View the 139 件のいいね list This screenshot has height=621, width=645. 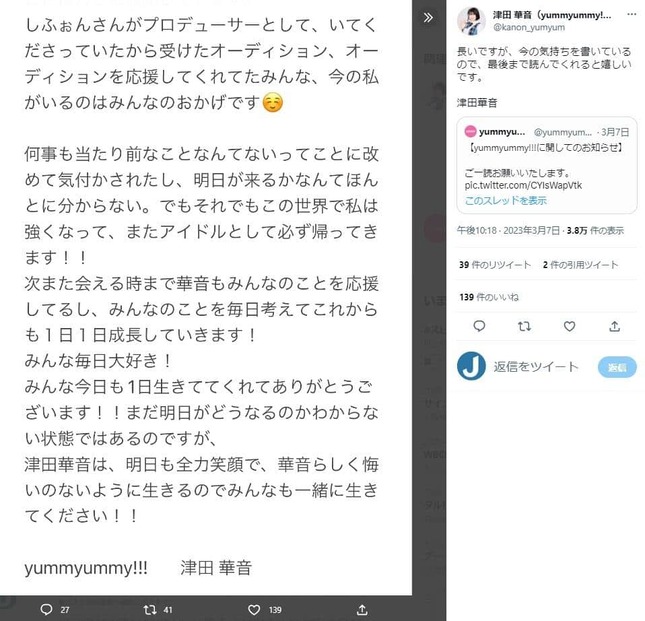pyautogui.click(x=489, y=297)
